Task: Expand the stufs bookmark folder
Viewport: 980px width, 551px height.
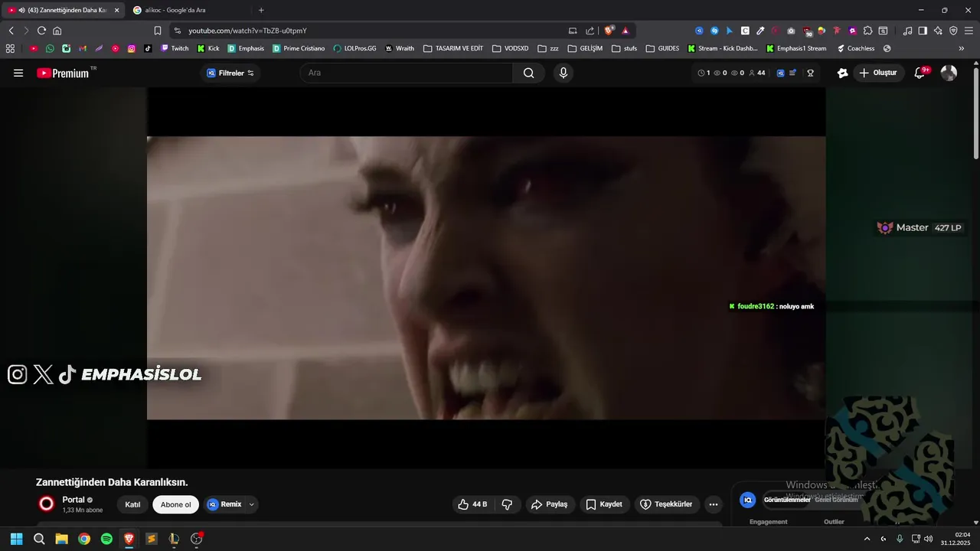Action: 624,48
